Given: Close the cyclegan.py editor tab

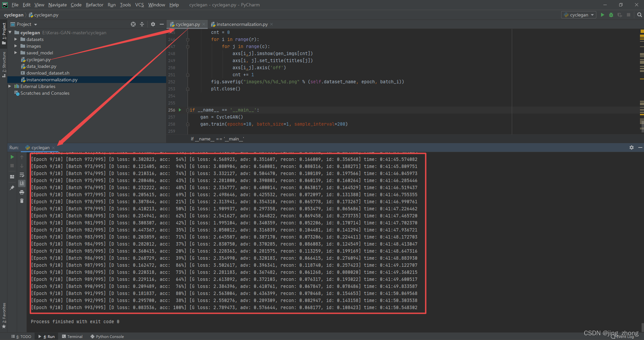Looking at the screenshot, I should [204, 24].
